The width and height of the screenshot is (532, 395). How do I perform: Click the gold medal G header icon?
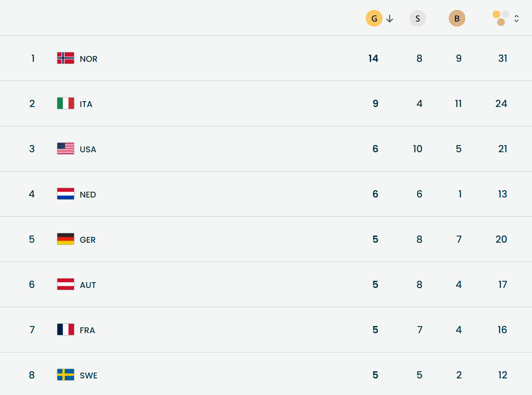(x=374, y=19)
